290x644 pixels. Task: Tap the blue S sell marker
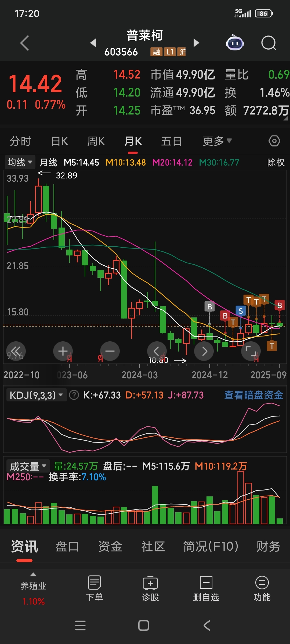241,311
